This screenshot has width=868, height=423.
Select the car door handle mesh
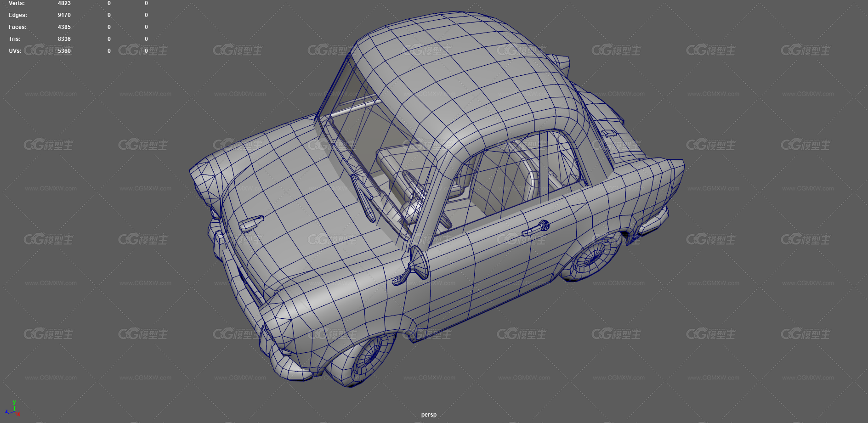(x=536, y=228)
